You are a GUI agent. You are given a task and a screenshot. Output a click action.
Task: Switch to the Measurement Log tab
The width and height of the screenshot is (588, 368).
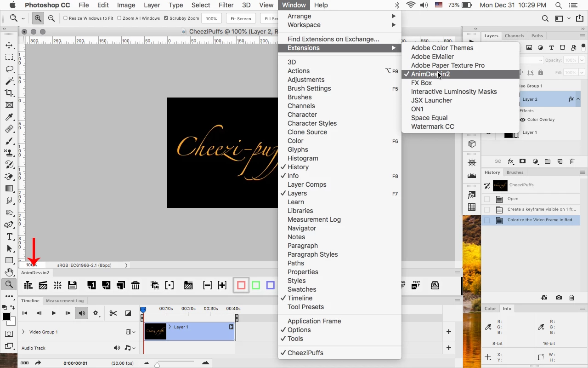point(65,301)
